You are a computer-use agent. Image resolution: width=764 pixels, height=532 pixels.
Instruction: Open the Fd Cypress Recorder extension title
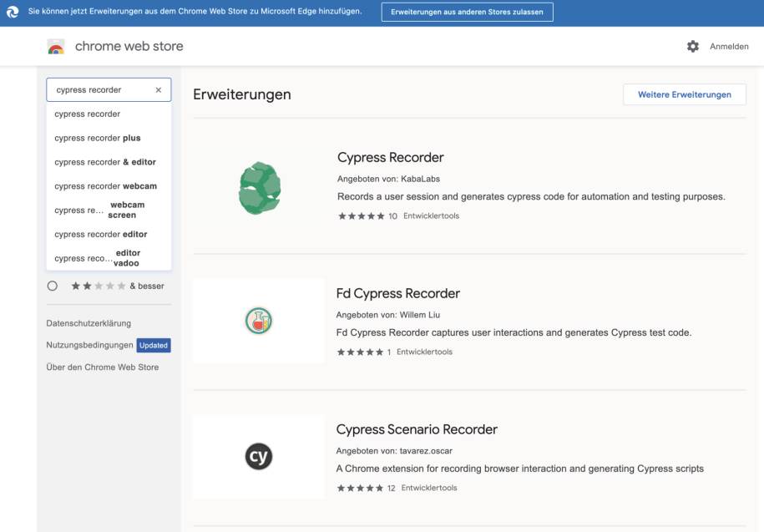[397, 294]
